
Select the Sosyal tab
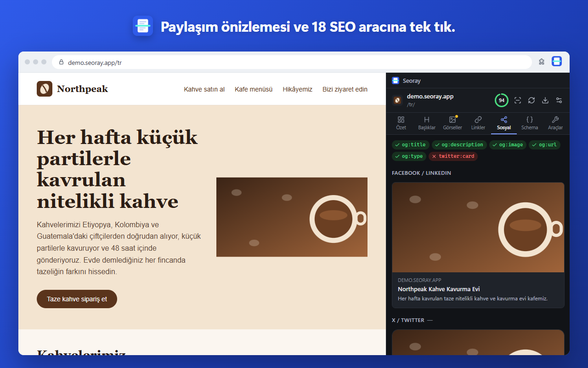pos(504,123)
